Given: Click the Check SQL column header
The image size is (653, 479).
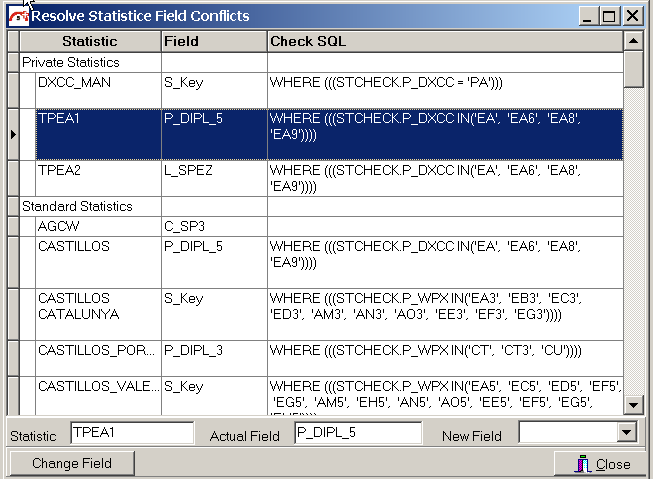Looking at the screenshot, I should 444,42.
